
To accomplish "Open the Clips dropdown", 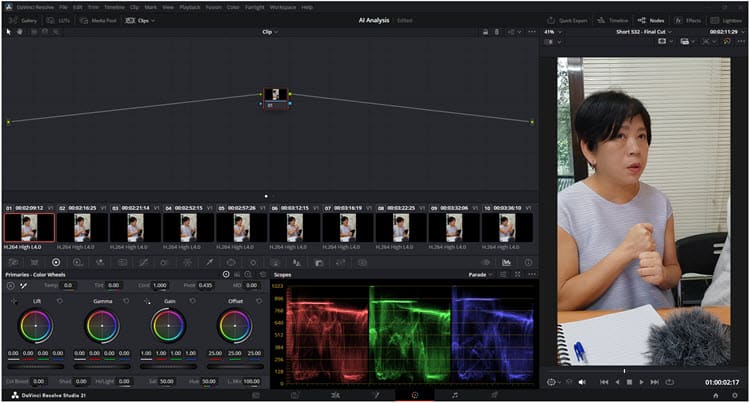I will tap(140, 21).
